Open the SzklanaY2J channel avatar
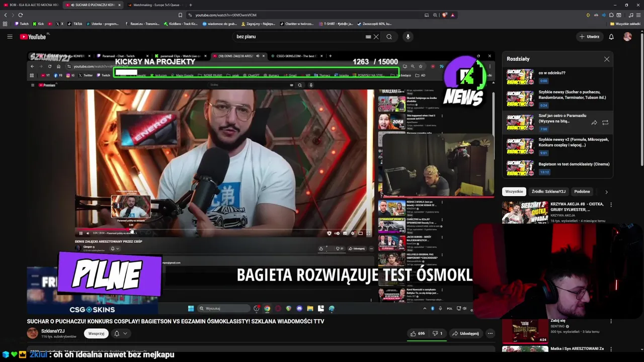This screenshot has height=362, width=644. coord(32,333)
